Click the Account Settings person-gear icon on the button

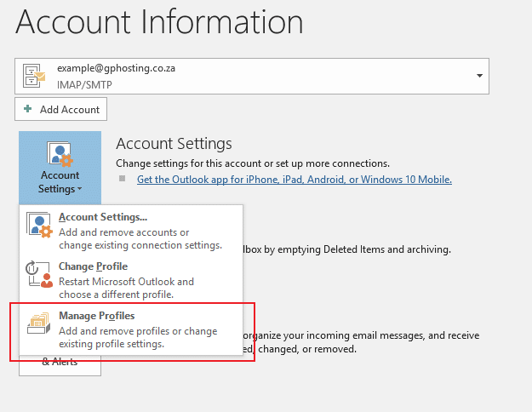point(60,154)
